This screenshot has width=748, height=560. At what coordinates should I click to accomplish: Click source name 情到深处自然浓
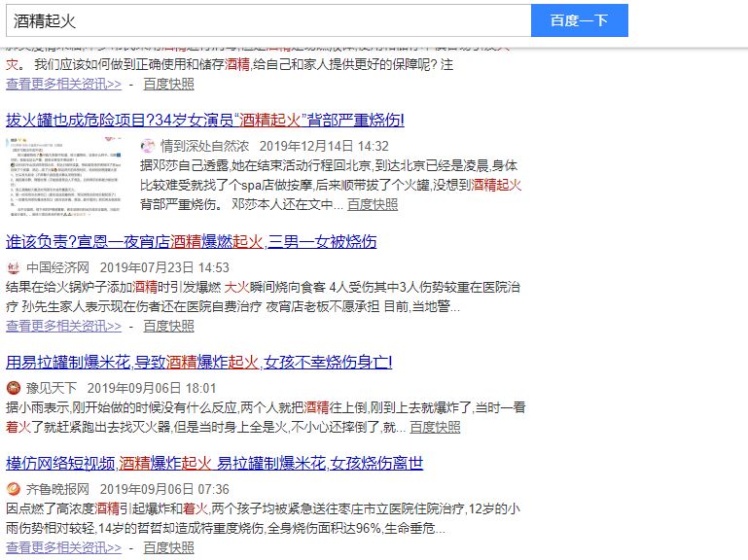(x=205, y=146)
